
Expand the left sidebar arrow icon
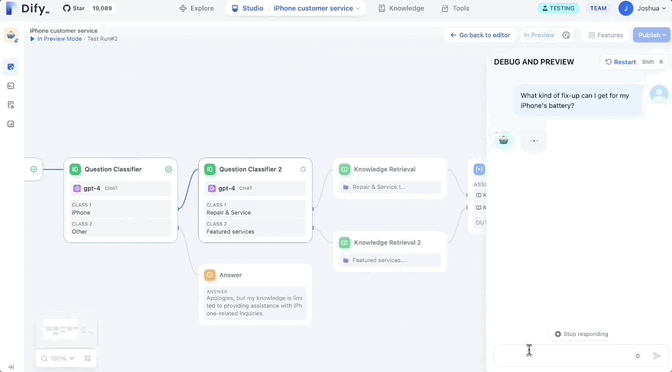tap(11, 367)
